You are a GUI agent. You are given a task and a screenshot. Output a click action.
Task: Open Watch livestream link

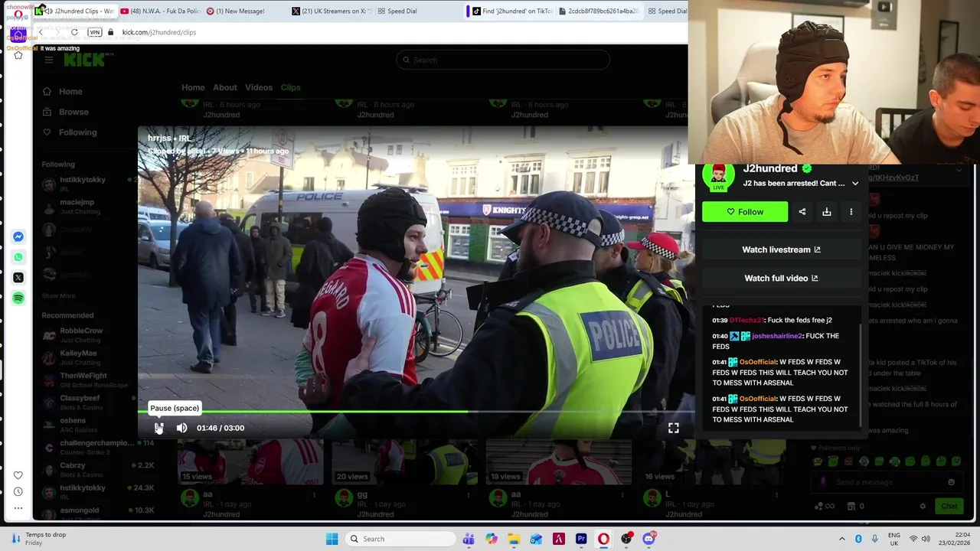coord(781,249)
